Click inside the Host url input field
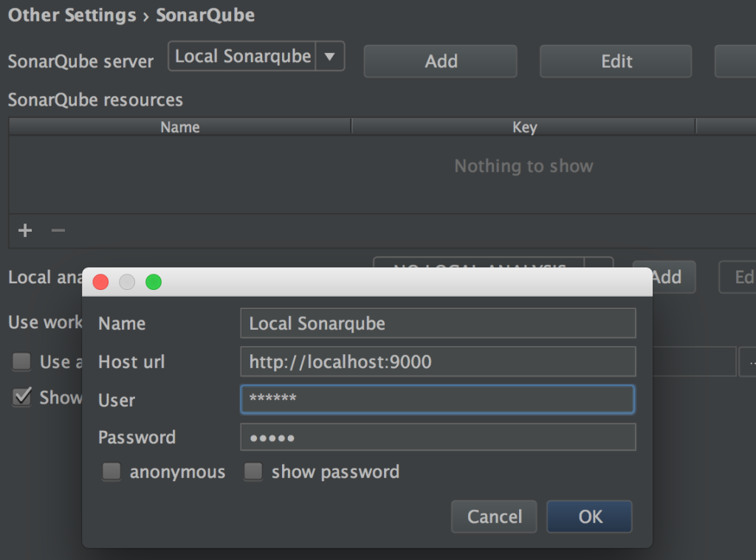The image size is (756, 560). point(437,362)
